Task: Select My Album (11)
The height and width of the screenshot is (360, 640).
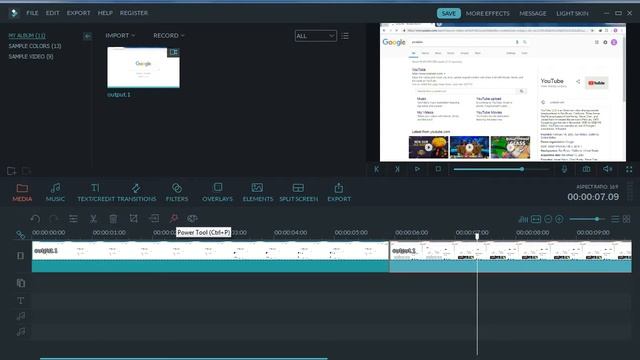Action: 27,36
